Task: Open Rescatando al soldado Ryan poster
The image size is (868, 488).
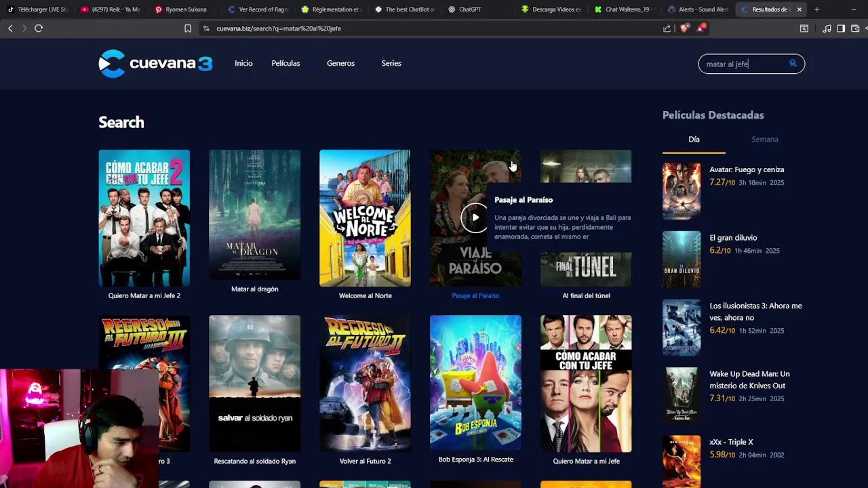Action: (x=254, y=384)
